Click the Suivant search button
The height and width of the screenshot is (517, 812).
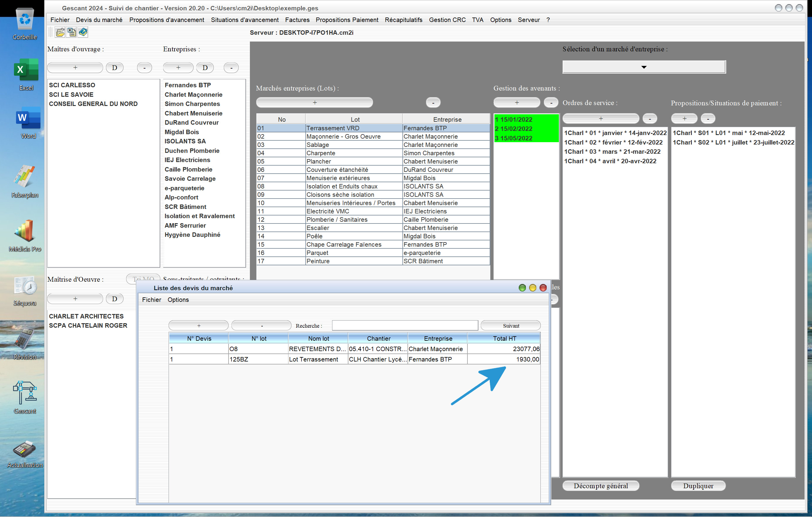[510, 326]
